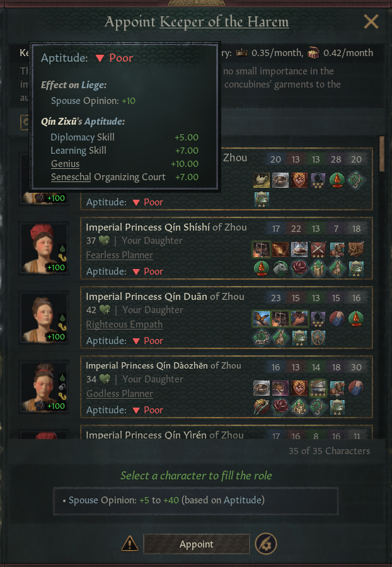The image size is (392, 567).
Task: Click the character list scrollbar handle
Action: [382, 154]
